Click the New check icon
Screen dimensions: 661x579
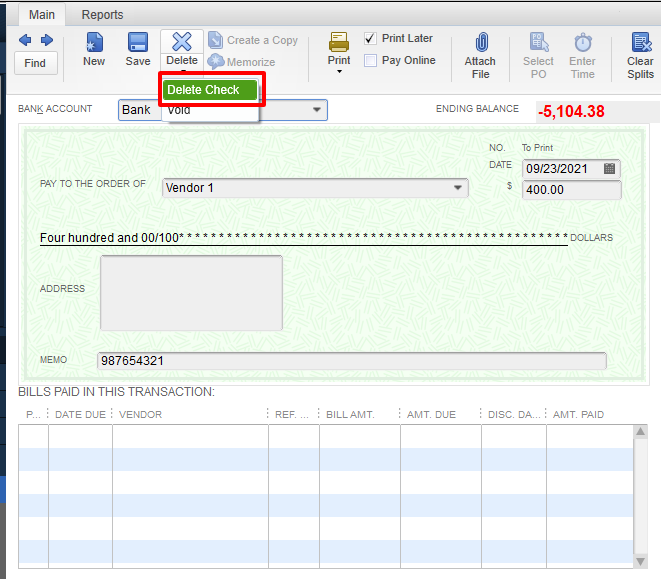point(94,43)
